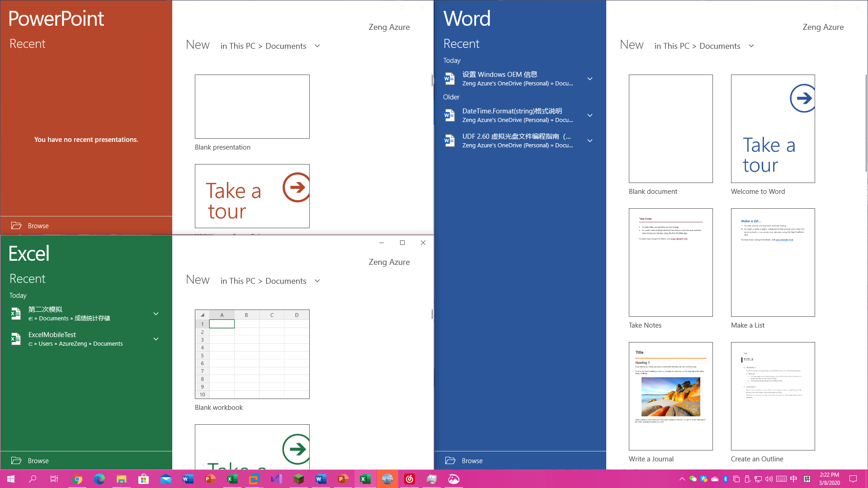The width and height of the screenshot is (868, 488).
Task: Click Zeng Azure account name in Word
Action: [x=823, y=27]
